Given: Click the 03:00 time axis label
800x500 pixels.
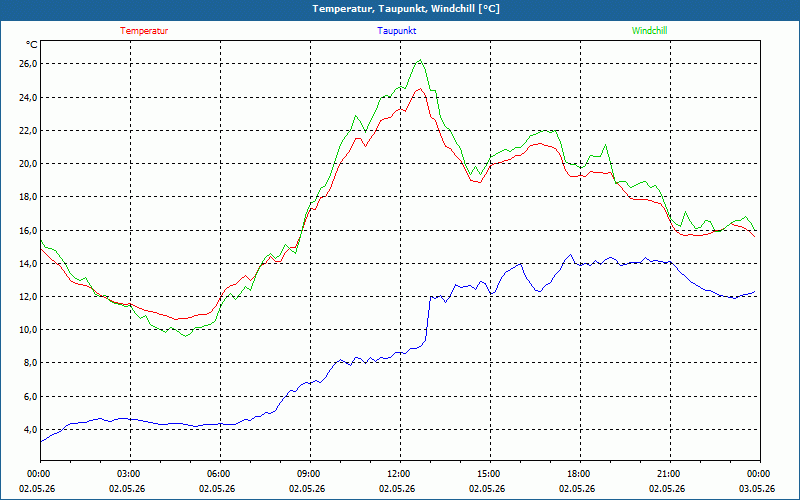Looking at the screenshot, I should [131, 473].
